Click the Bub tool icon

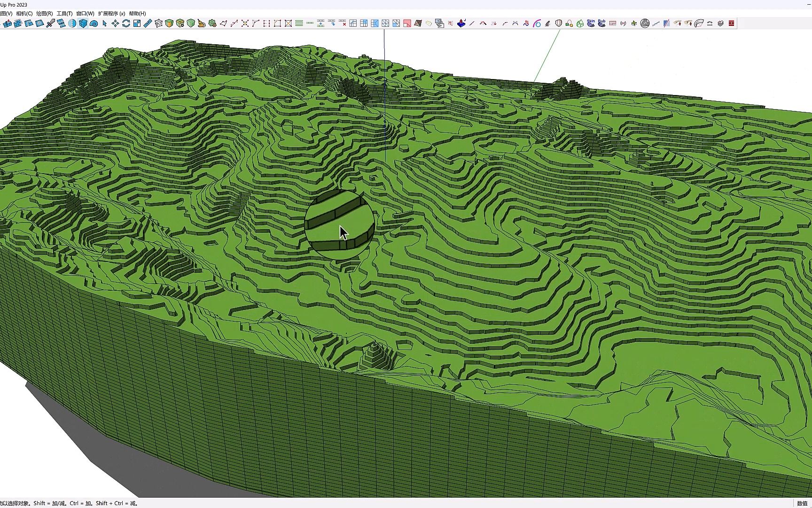(601, 23)
